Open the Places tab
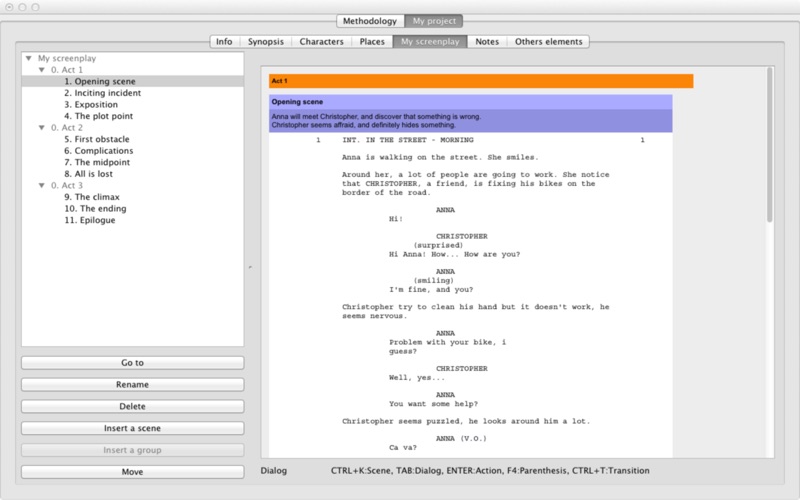Image resolution: width=800 pixels, height=500 pixels. click(372, 41)
